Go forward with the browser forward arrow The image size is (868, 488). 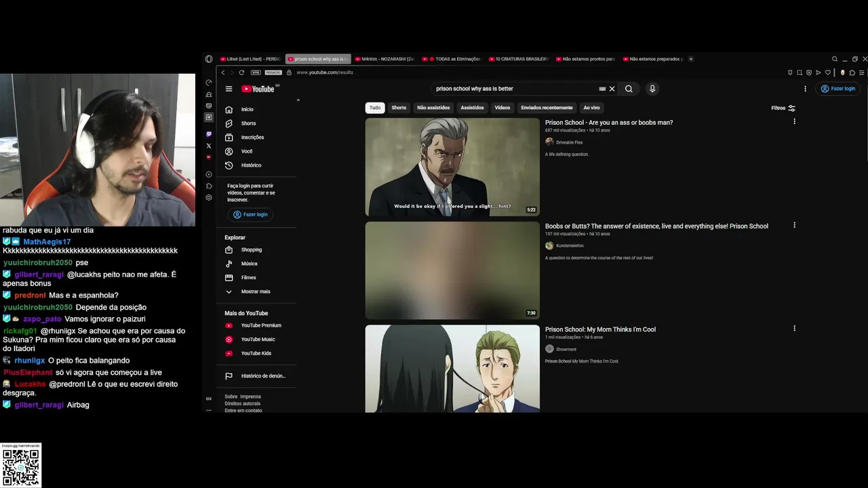232,73
